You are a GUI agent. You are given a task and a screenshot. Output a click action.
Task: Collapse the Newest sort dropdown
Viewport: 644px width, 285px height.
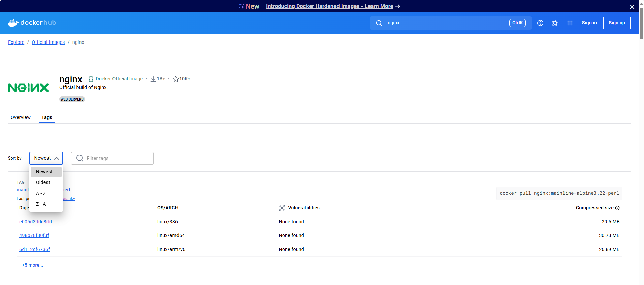pos(46,158)
